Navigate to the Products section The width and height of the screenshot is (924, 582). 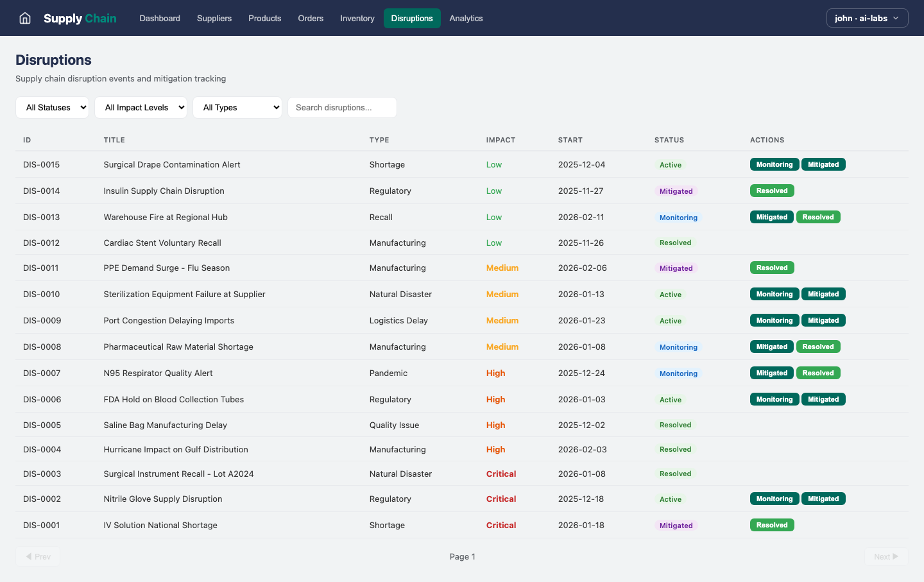tap(264, 19)
